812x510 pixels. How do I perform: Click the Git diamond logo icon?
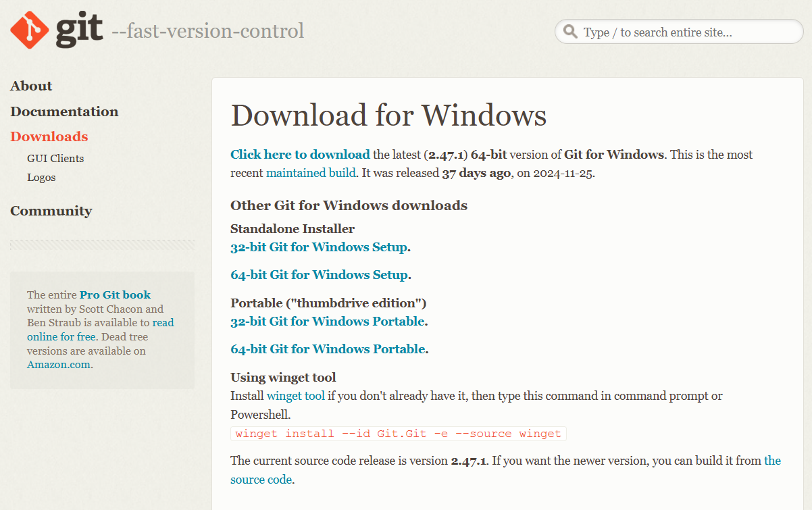tap(30, 30)
